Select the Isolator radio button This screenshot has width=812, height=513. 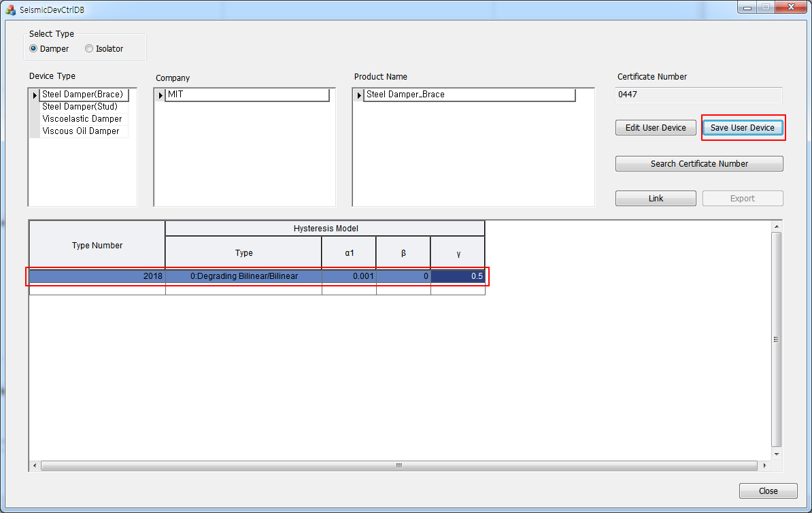[89, 48]
